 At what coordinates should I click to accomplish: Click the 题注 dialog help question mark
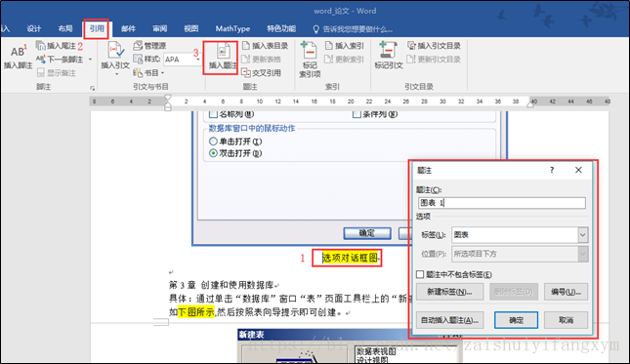(552, 170)
